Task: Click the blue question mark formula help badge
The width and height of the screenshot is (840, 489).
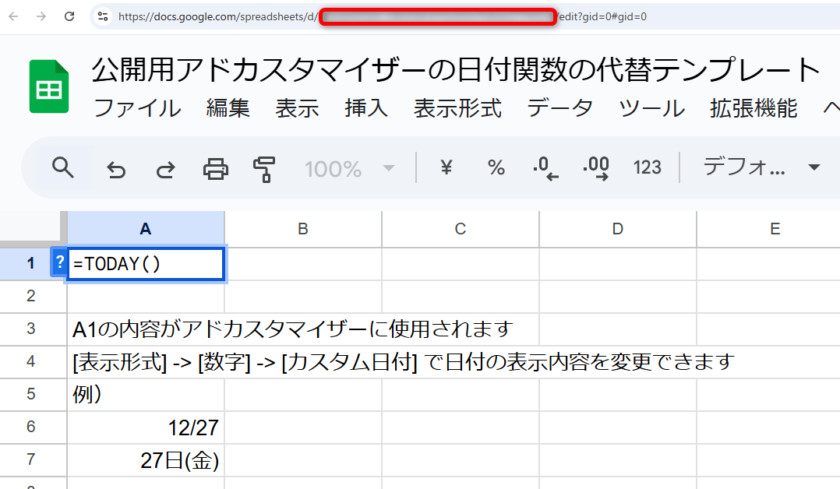Action: [x=59, y=263]
